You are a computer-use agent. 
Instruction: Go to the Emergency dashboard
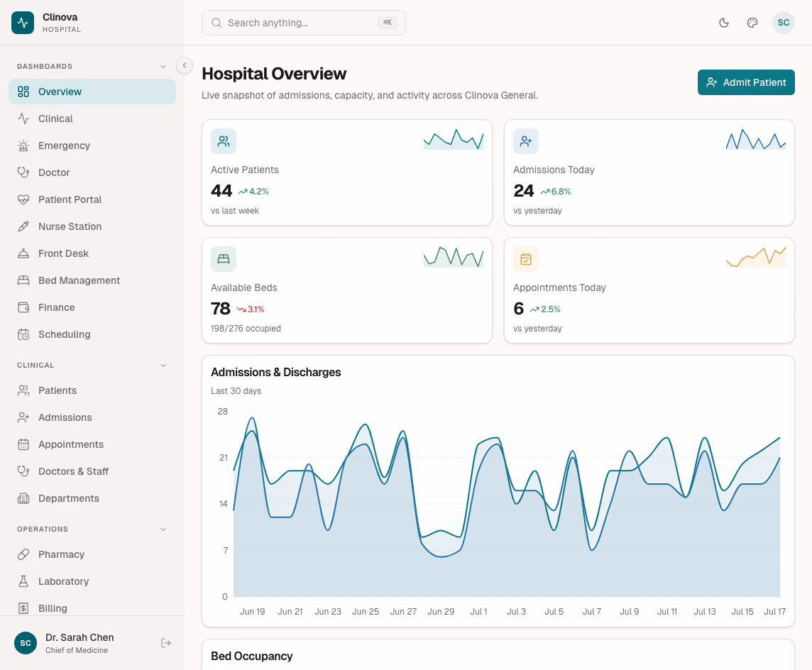92,145
